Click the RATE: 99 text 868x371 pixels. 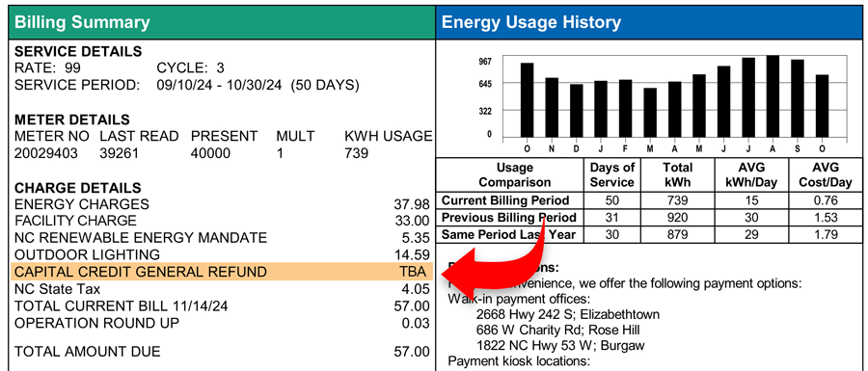(47, 68)
